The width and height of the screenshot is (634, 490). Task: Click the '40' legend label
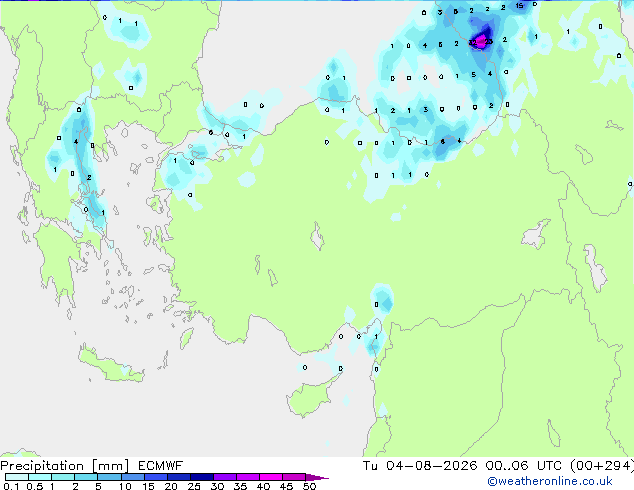click(x=263, y=486)
